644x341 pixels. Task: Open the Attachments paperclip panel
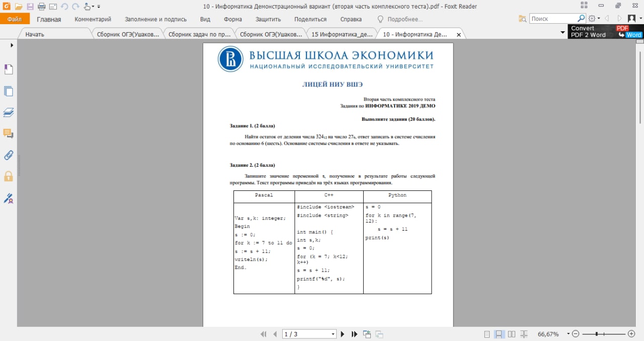pyautogui.click(x=9, y=155)
